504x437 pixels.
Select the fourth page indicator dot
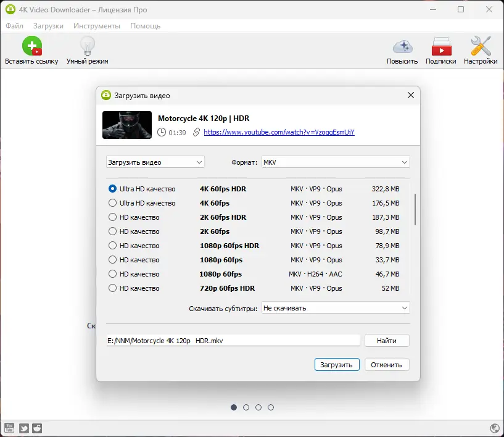(x=271, y=407)
